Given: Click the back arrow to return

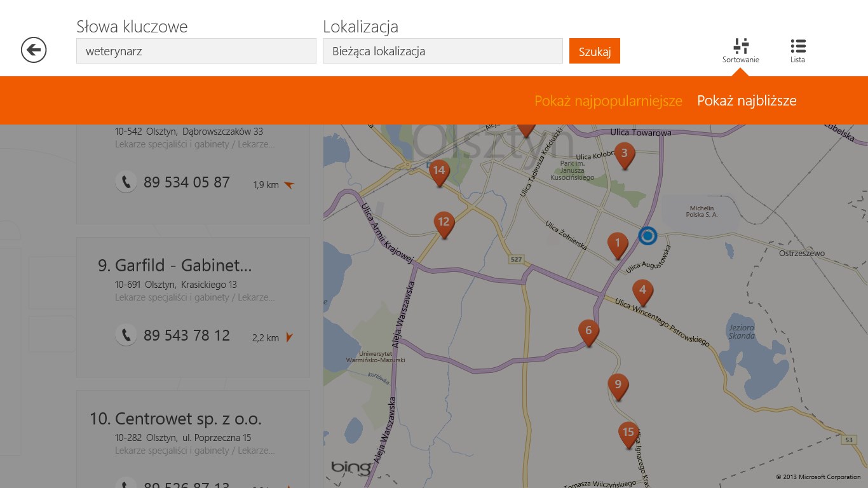Looking at the screenshot, I should click(33, 49).
